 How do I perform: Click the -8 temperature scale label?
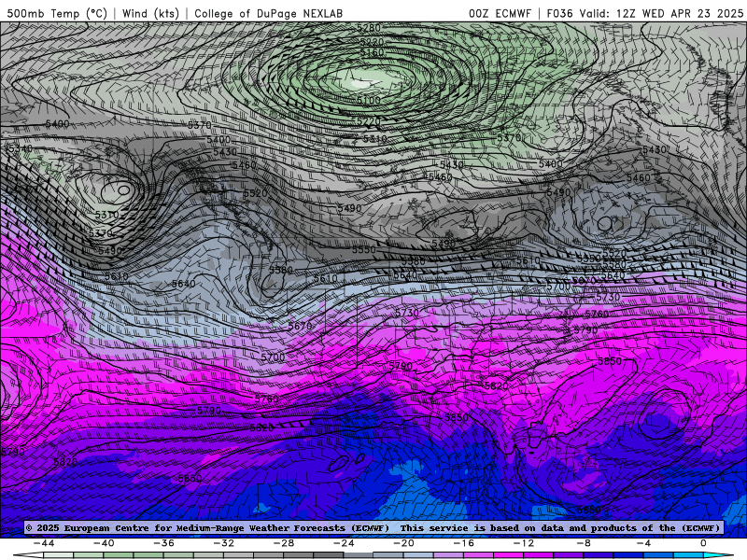click(x=584, y=543)
